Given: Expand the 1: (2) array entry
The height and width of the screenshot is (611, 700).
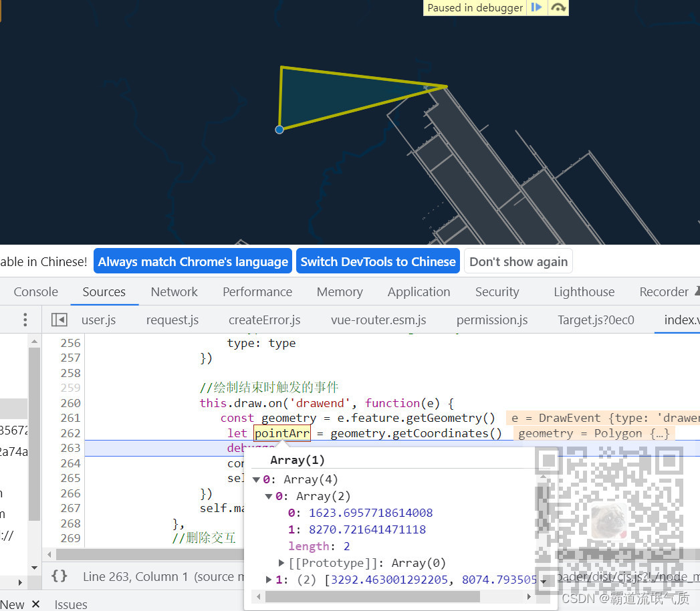Looking at the screenshot, I should pyautogui.click(x=269, y=580).
